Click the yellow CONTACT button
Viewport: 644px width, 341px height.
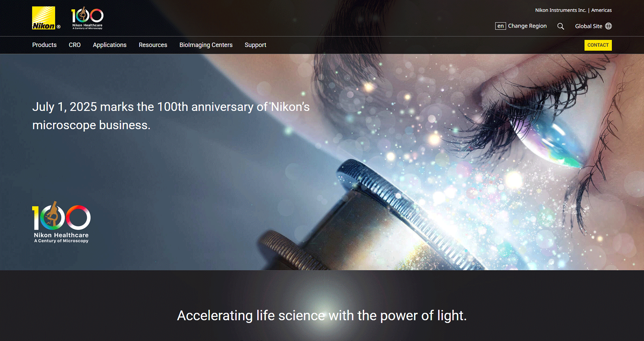point(598,45)
